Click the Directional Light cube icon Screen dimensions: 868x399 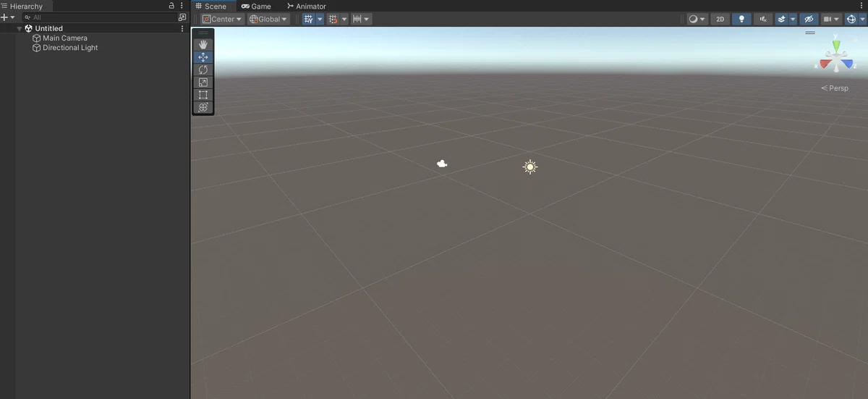pyautogui.click(x=36, y=48)
